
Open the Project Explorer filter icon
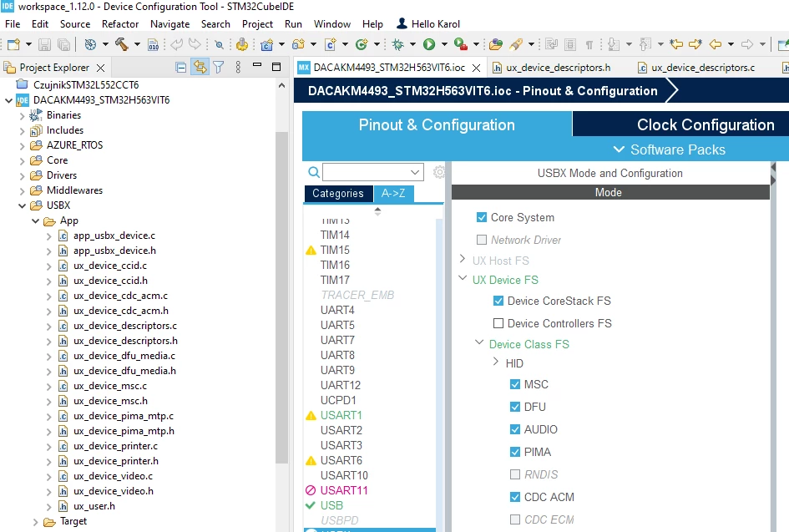[219, 67]
